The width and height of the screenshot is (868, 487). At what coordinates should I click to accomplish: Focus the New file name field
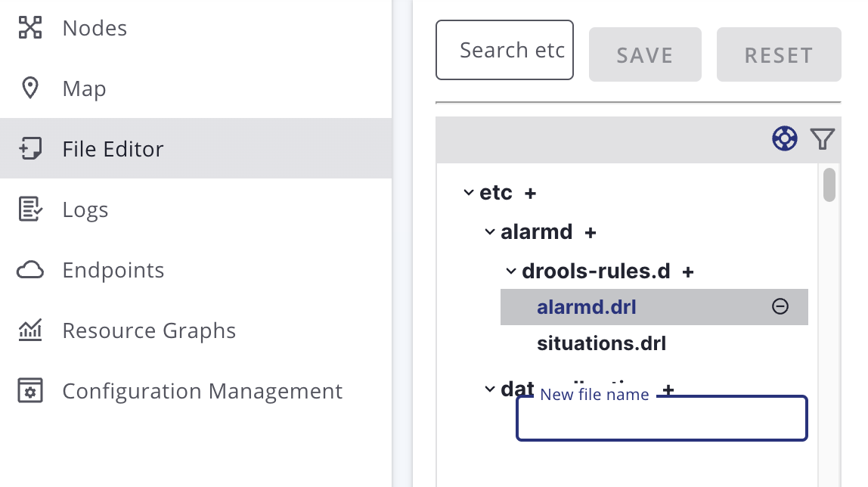click(x=662, y=420)
